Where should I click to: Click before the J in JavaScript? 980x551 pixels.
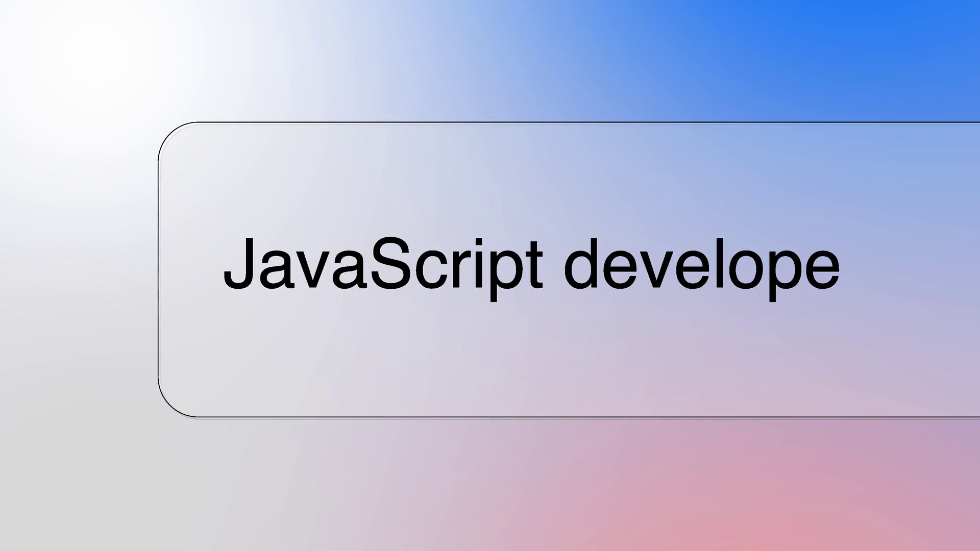pyautogui.click(x=223, y=265)
